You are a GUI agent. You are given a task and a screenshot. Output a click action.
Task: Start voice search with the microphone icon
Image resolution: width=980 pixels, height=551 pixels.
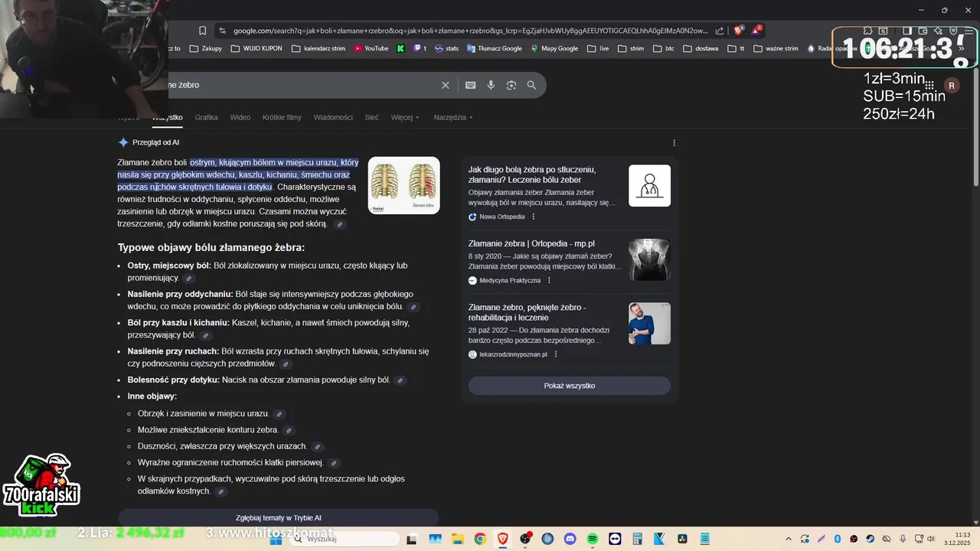click(x=491, y=85)
